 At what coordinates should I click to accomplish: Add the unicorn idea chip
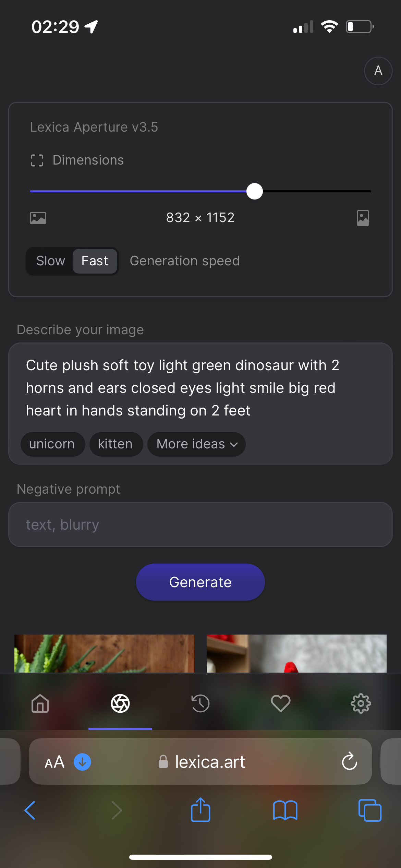coord(52,444)
